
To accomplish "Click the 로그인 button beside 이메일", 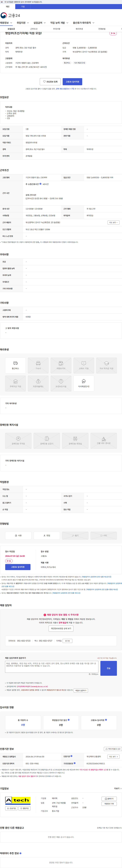I will pos(67,641).
